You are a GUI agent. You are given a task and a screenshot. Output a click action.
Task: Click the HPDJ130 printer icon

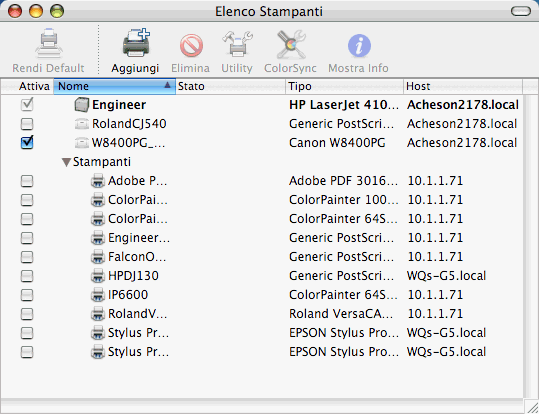(x=98, y=276)
